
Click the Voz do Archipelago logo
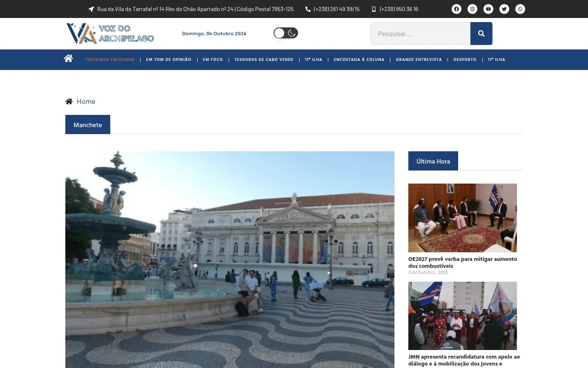tap(110, 34)
